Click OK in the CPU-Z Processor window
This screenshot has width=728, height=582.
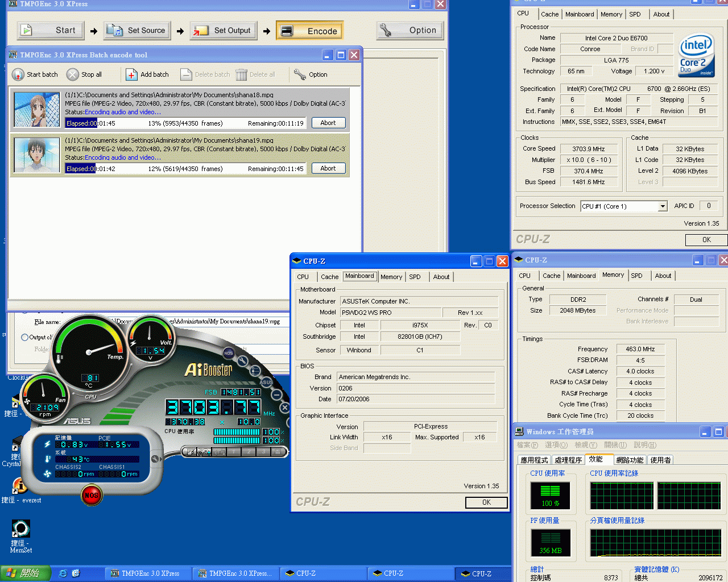[x=706, y=240]
